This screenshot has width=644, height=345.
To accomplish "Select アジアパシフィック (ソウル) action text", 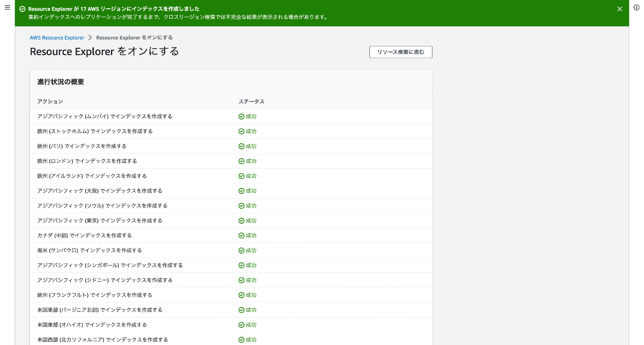I will 103,206.
